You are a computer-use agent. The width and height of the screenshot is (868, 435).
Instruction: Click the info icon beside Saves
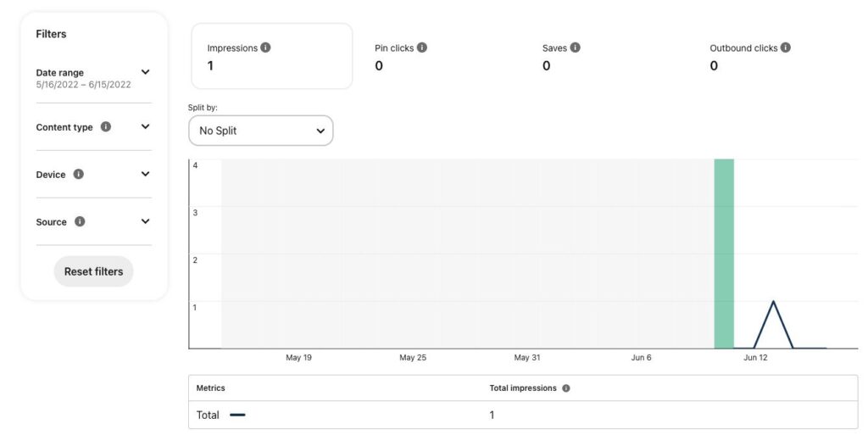pos(576,48)
